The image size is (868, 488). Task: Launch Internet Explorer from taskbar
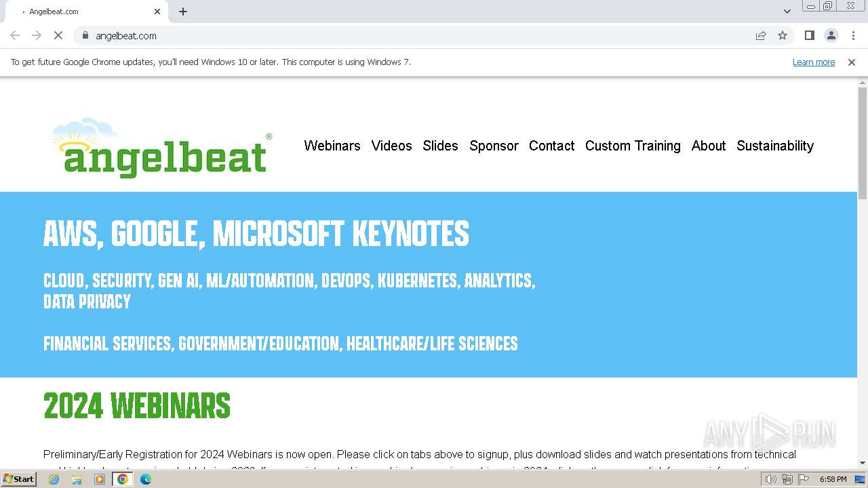coord(54,479)
